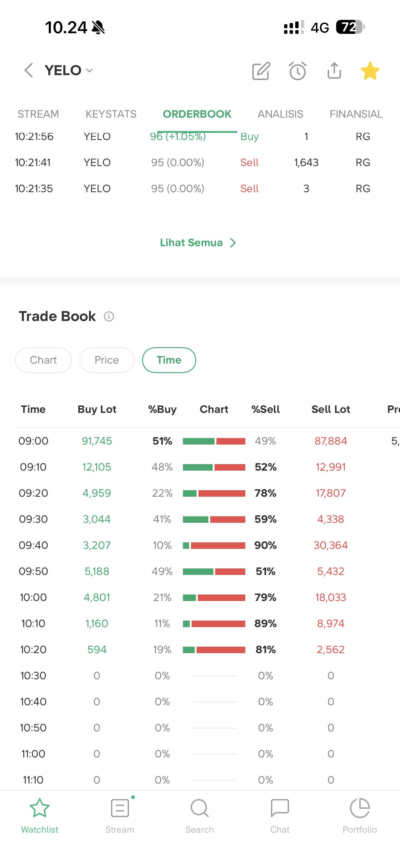Tap the Lihat Semua link

pos(198,242)
